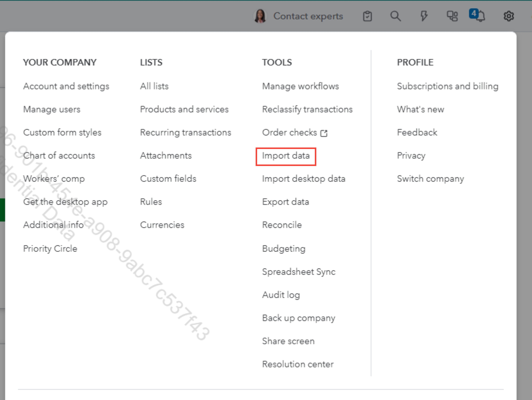Open Reclassify transactions tool
Screen dimensions: 532x400
tap(307, 109)
